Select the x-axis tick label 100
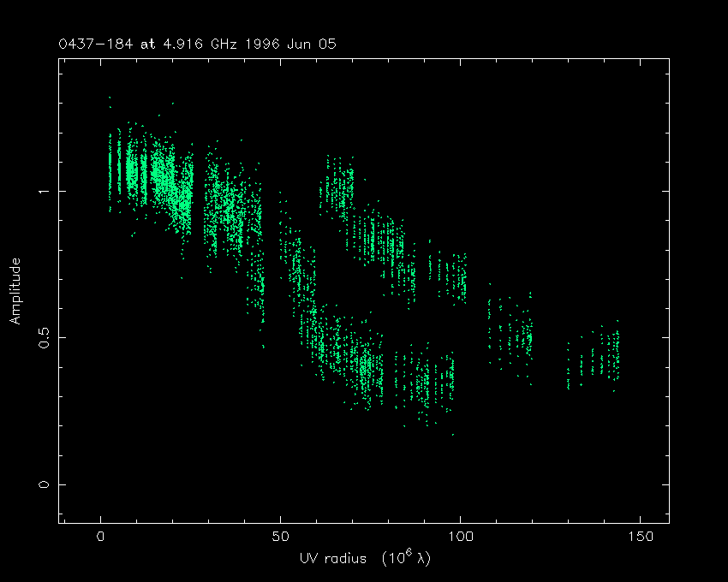Screen dimensions: 728x582 (x=460, y=537)
